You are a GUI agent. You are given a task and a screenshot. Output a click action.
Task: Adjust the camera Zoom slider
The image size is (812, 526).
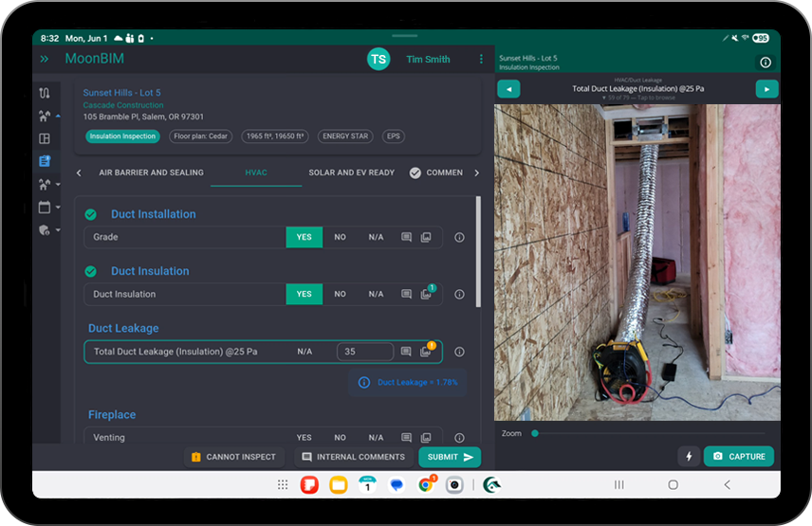(650, 433)
